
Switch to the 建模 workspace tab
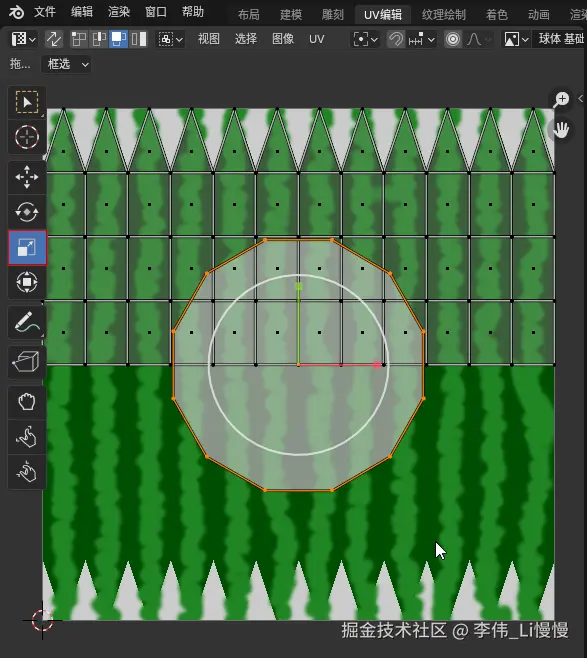[291, 15]
